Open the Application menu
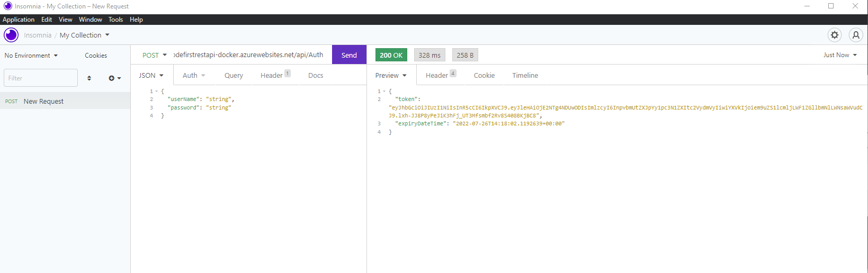 (19, 20)
